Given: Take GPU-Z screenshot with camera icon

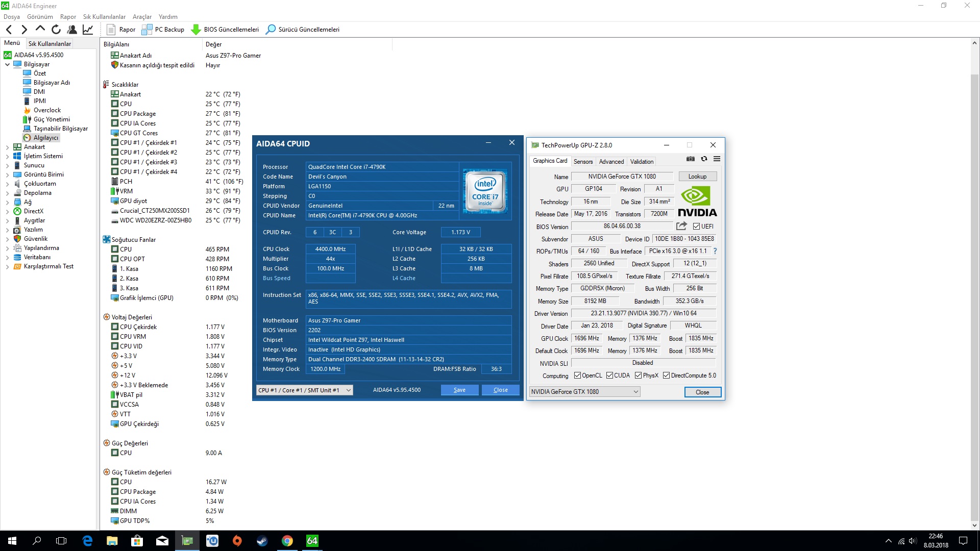Looking at the screenshot, I should point(691,159).
